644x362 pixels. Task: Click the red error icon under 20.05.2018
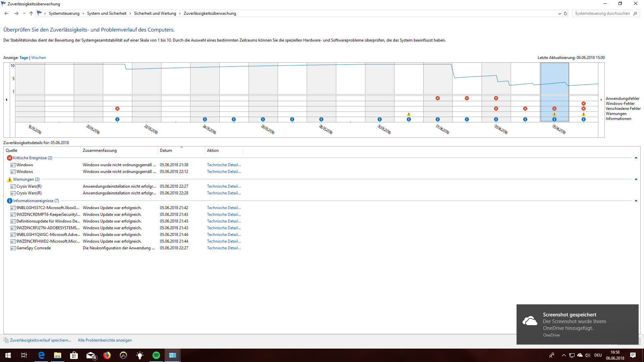tap(117, 109)
